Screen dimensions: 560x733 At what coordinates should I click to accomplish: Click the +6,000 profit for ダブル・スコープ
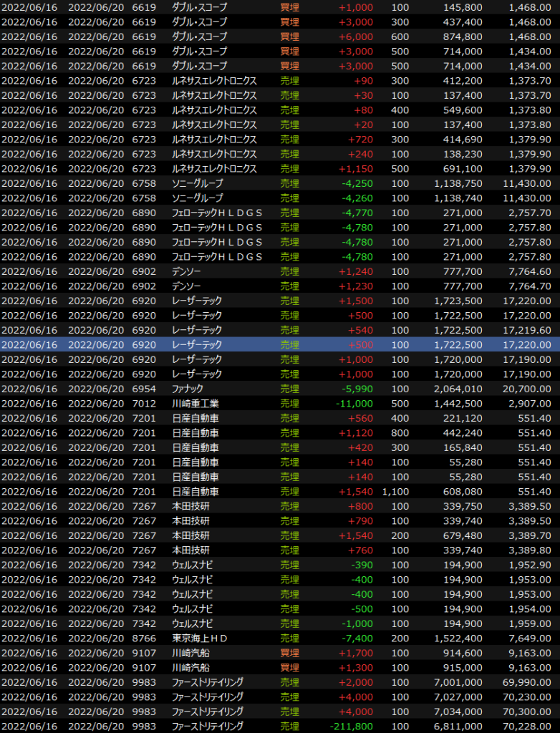(355, 37)
